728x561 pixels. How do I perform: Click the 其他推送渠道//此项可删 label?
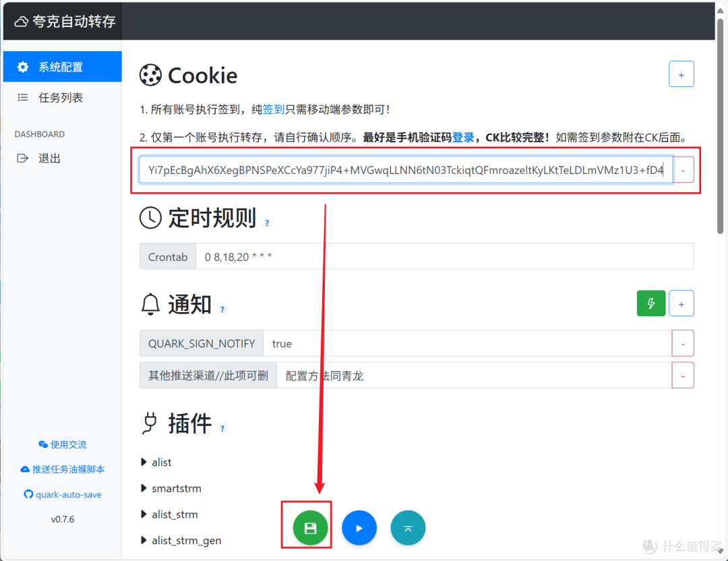tap(208, 376)
